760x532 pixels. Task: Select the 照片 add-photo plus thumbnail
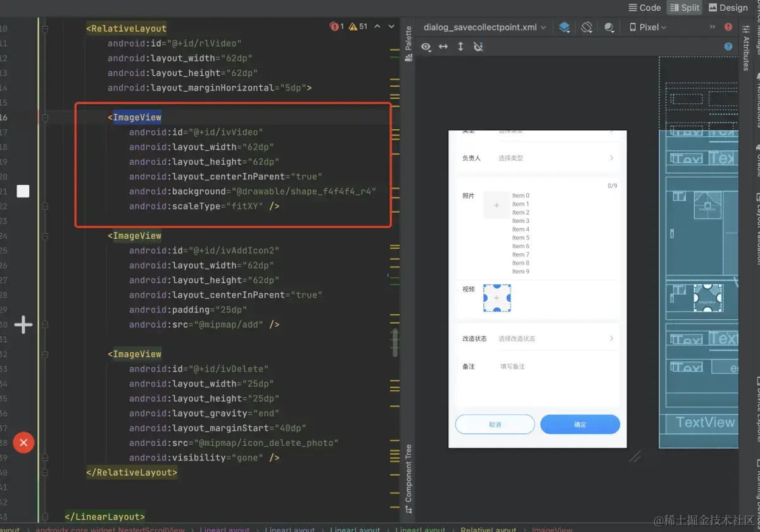(497, 205)
